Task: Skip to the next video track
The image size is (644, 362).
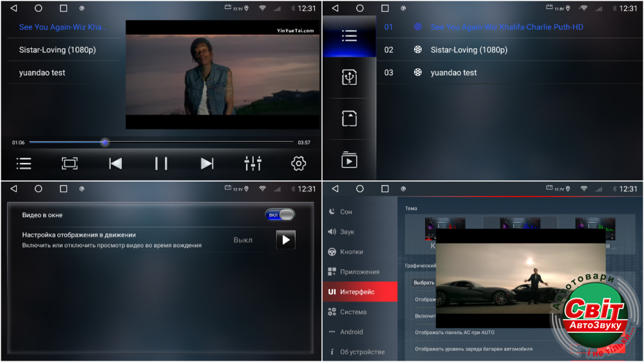Action: (x=207, y=164)
